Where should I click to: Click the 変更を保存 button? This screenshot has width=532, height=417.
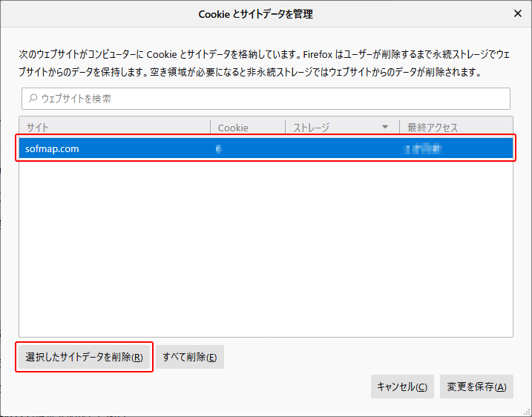tap(476, 387)
